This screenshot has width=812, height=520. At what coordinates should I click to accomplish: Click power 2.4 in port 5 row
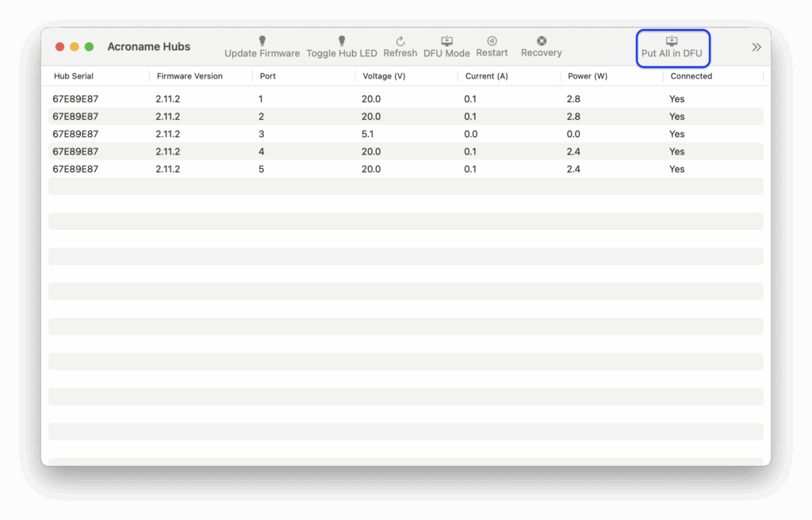(573, 170)
